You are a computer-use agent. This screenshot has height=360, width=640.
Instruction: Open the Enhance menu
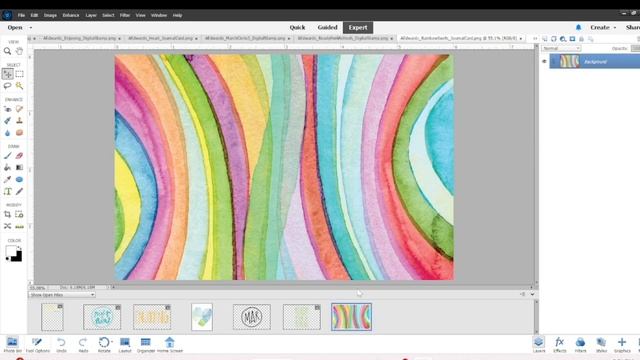[71, 15]
